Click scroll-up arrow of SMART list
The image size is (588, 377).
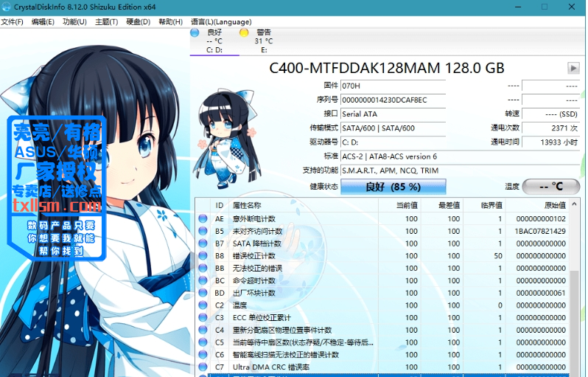pos(574,204)
